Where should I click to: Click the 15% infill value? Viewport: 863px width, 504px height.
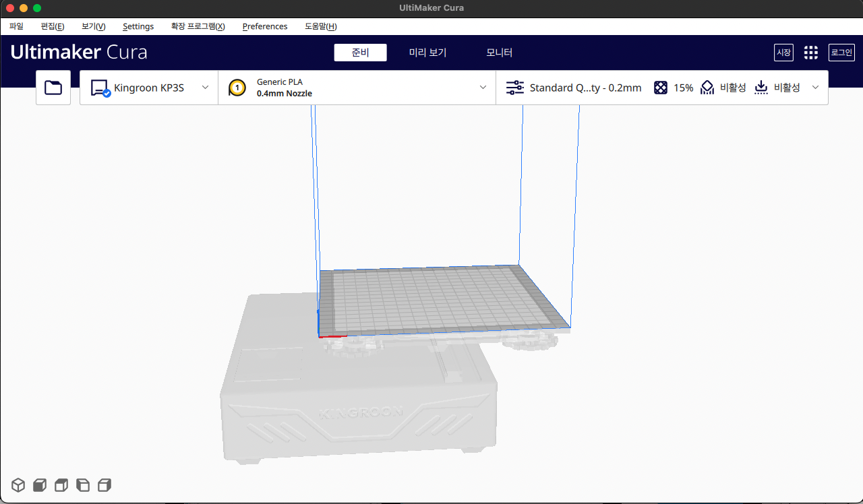tap(683, 88)
